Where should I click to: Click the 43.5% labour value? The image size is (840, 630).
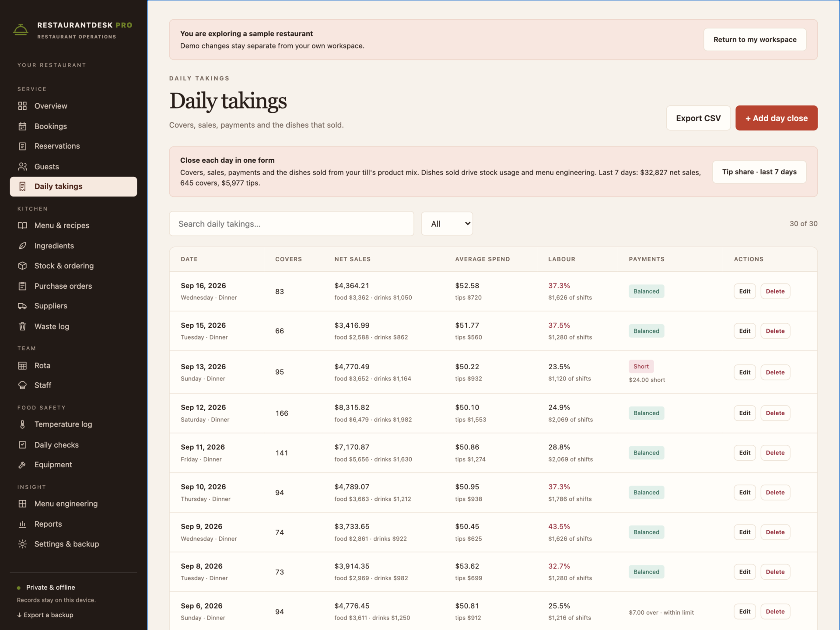pos(559,526)
